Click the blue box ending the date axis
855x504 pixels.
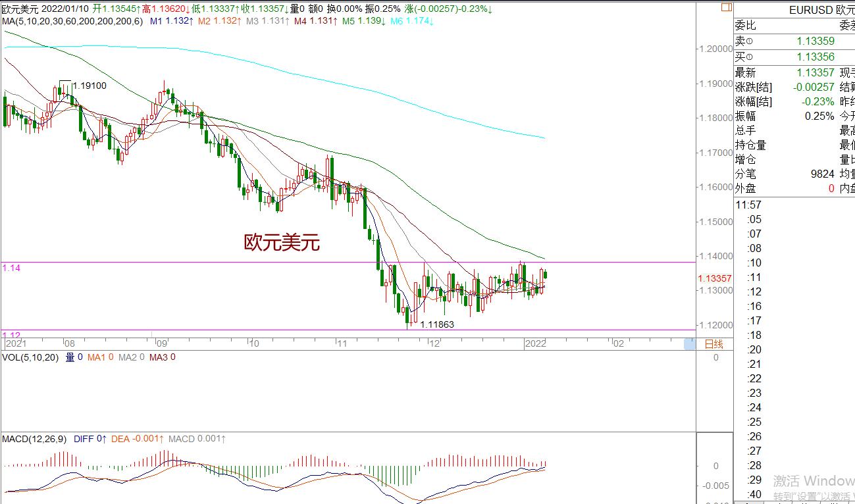click(689, 343)
